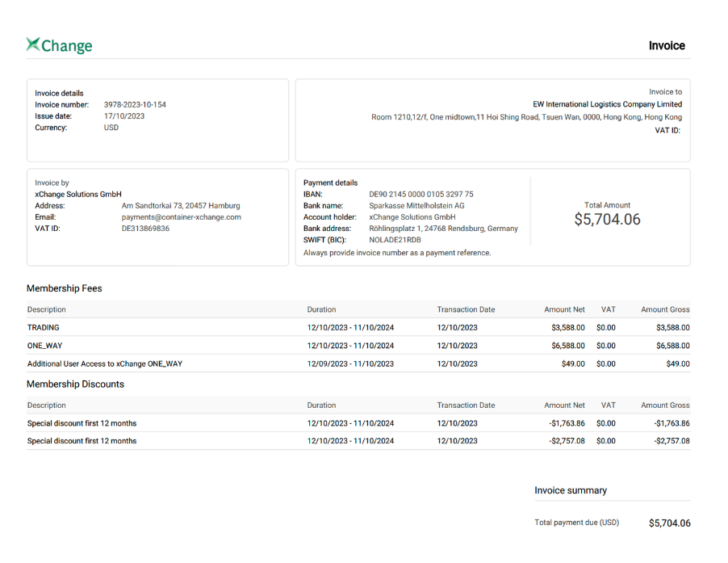The image size is (728, 563).
Task: Click the xChange logo
Action: point(59,45)
